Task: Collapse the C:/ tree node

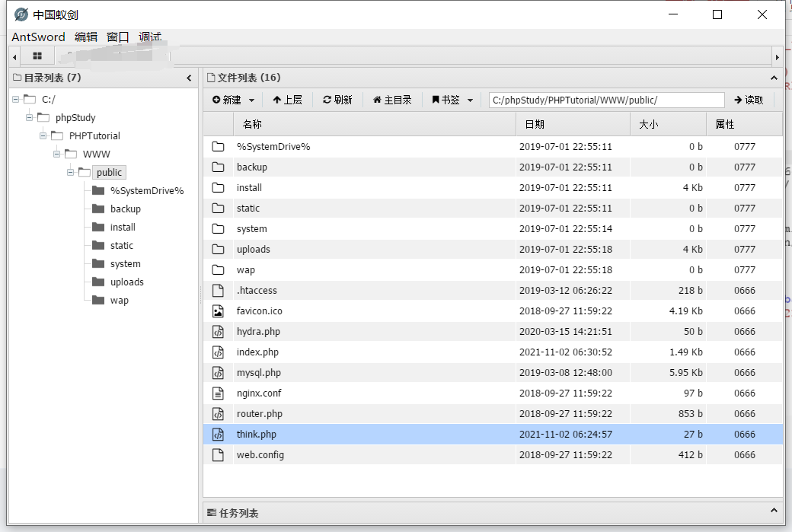Action: point(16,100)
